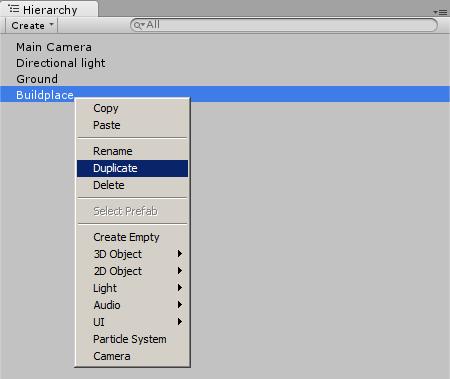Expand the UI submenu
The height and width of the screenshot is (379, 450).
coord(132,322)
